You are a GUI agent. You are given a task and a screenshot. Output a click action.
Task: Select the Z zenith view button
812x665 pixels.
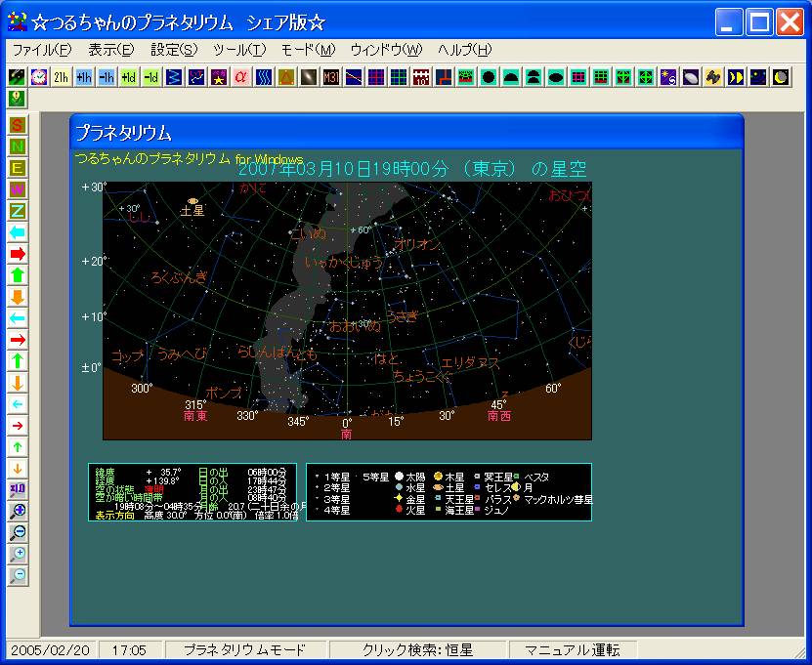coord(18,211)
